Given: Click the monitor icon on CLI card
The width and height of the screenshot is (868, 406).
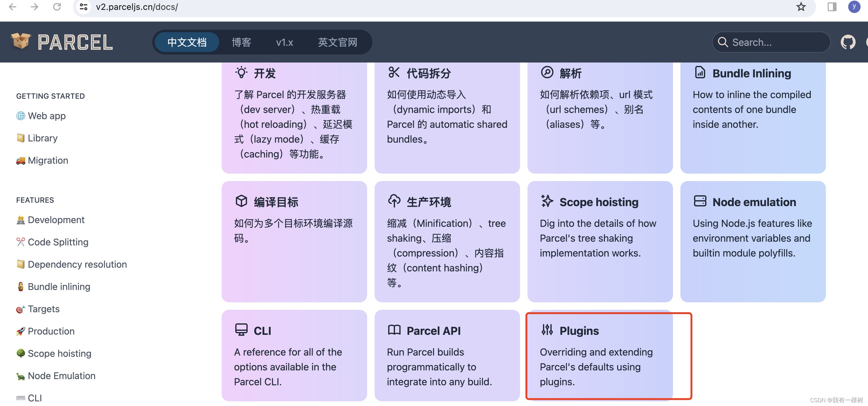Looking at the screenshot, I should [241, 330].
